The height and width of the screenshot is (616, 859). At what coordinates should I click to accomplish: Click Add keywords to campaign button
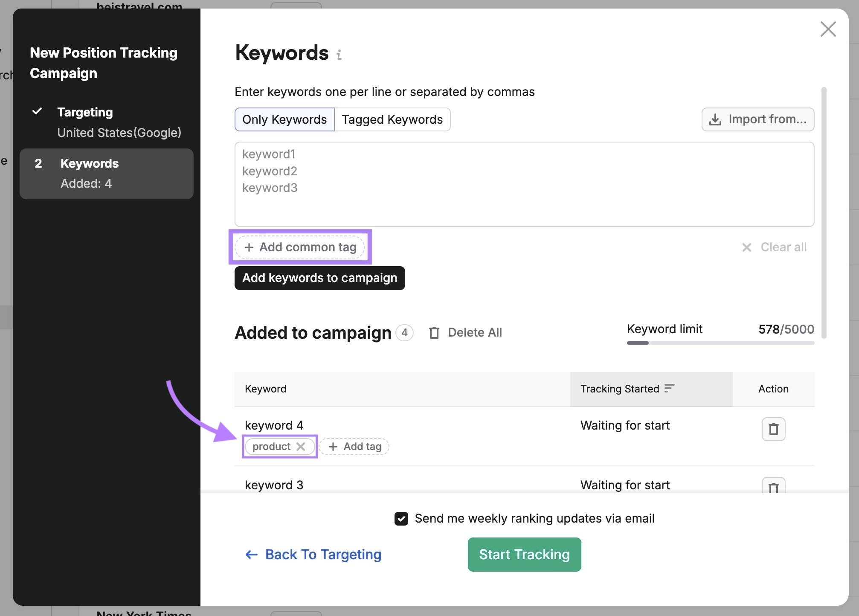(x=319, y=278)
